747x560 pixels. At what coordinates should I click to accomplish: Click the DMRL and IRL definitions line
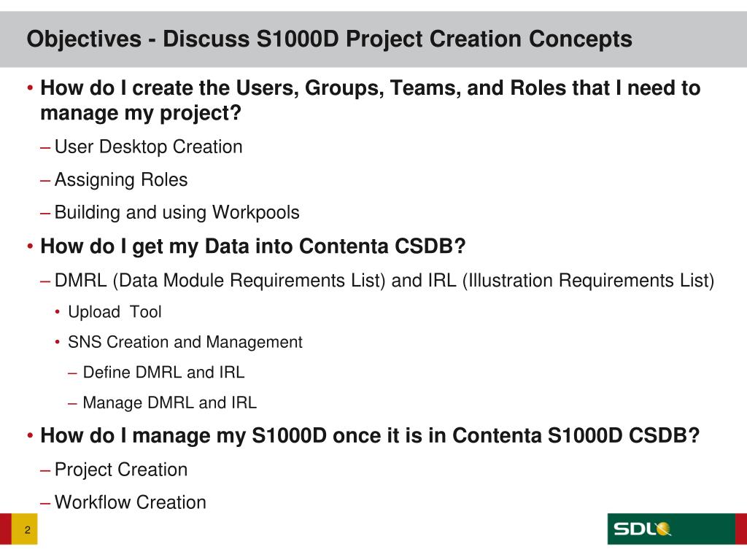click(x=384, y=280)
